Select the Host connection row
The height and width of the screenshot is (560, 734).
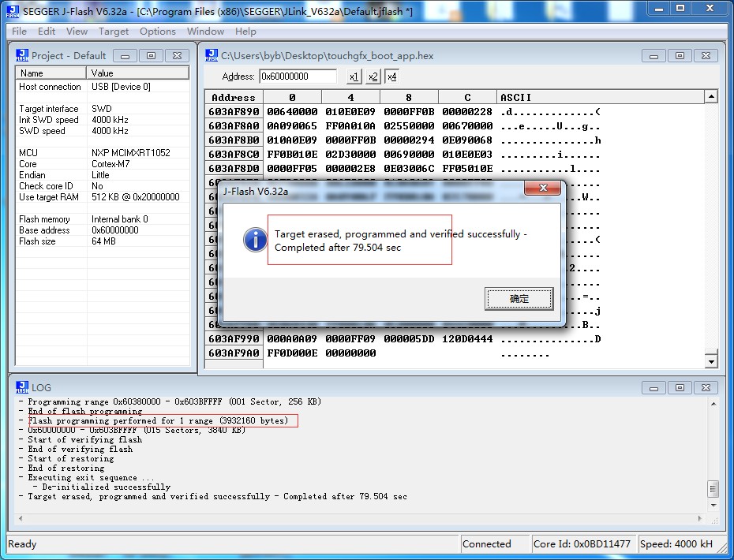[x=103, y=87]
